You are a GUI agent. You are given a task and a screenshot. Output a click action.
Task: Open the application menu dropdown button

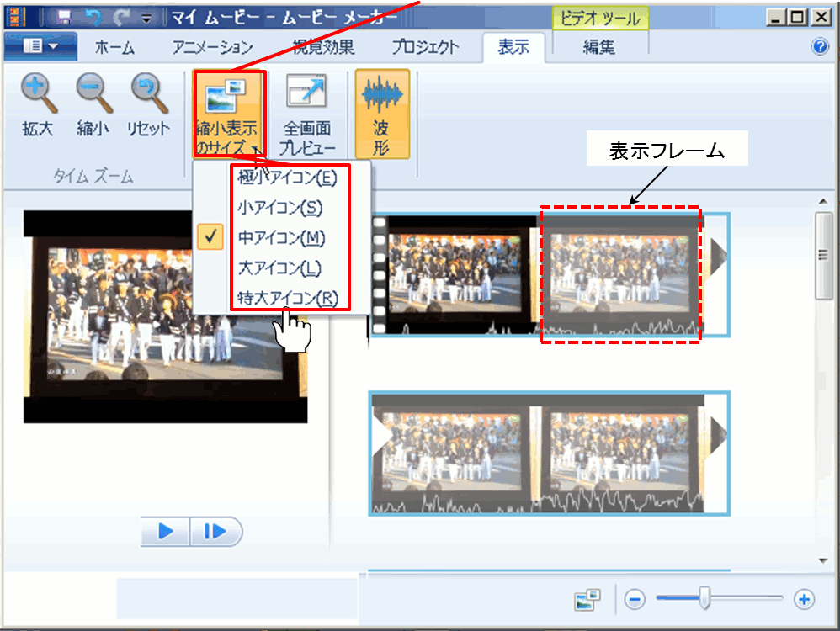point(40,47)
